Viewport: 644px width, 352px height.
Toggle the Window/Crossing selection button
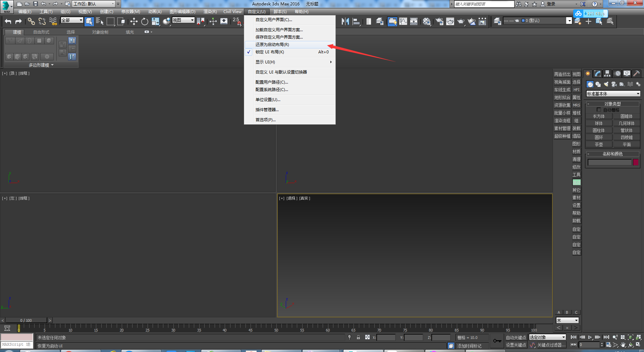[x=121, y=21]
